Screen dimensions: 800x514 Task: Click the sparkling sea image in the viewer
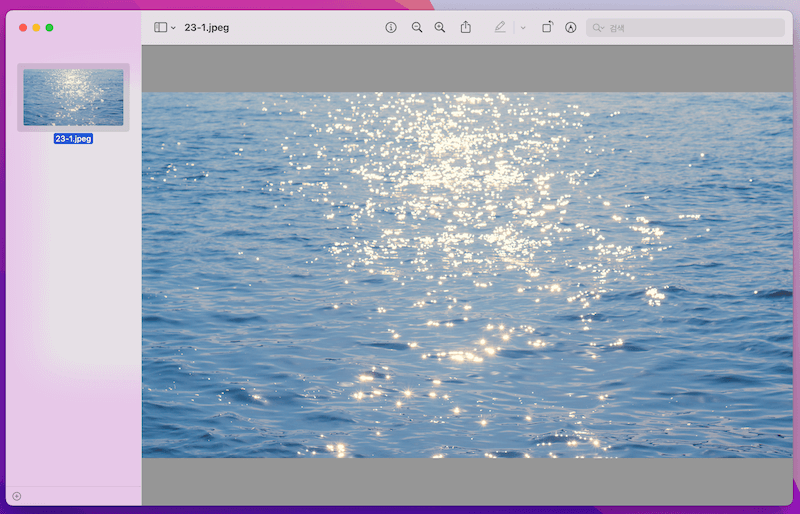coord(467,275)
